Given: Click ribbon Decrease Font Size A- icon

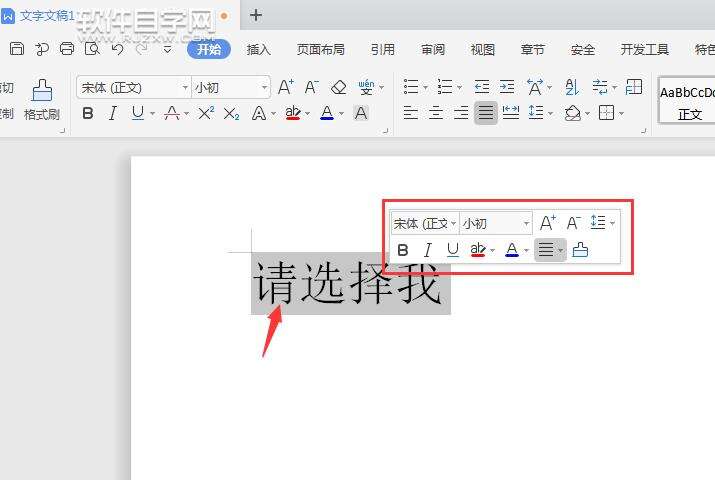Looking at the screenshot, I should (x=311, y=87).
